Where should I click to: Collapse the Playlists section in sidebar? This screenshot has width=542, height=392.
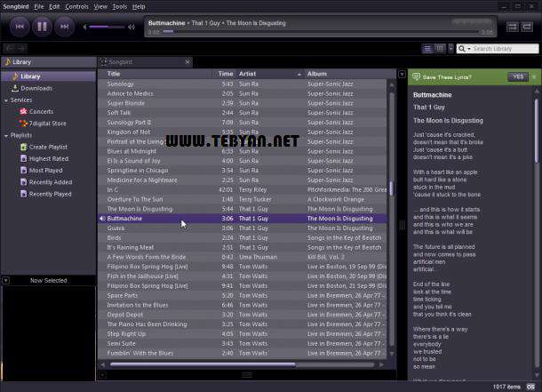click(5, 135)
